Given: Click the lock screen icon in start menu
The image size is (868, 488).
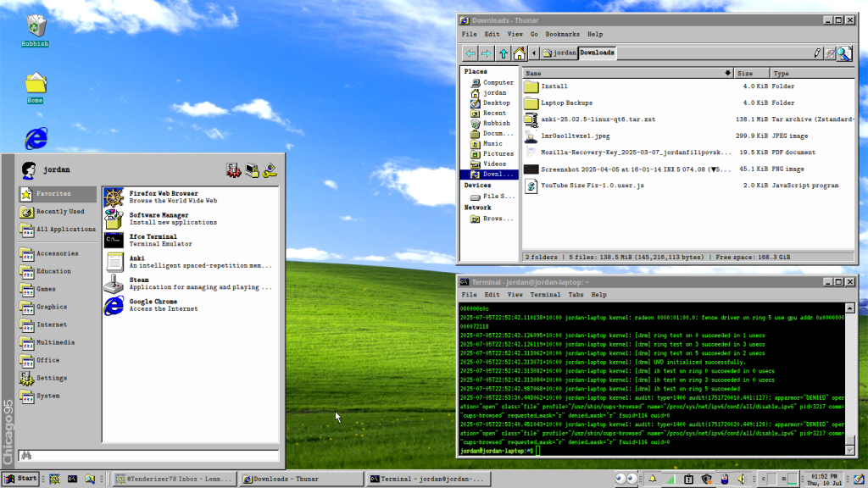Looking at the screenshot, I should pyautogui.click(x=252, y=170).
